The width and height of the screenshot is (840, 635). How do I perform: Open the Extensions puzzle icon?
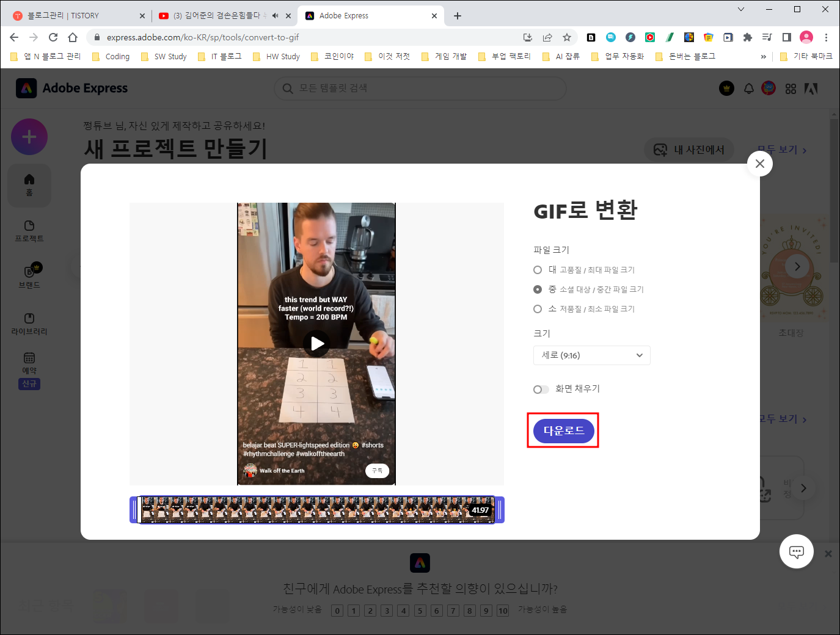click(x=747, y=37)
